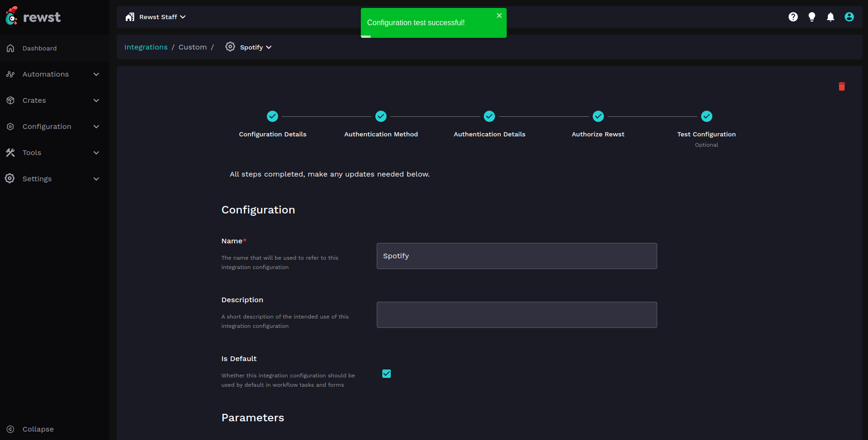This screenshot has width=868, height=440.
Task: Open user account profile icon
Action: click(x=849, y=17)
